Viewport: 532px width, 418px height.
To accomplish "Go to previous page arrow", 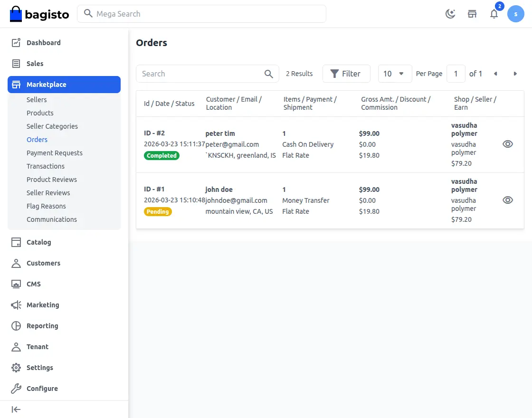I will pos(495,74).
